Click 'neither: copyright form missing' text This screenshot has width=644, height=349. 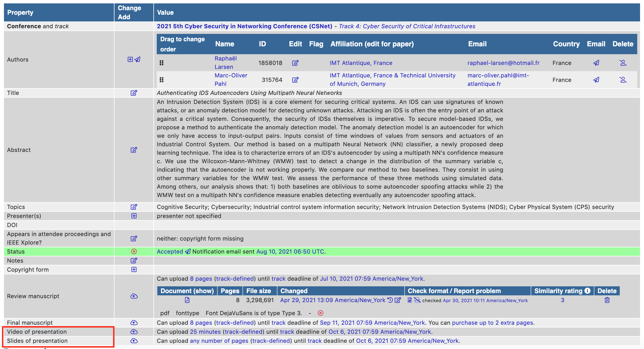(x=200, y=238)
